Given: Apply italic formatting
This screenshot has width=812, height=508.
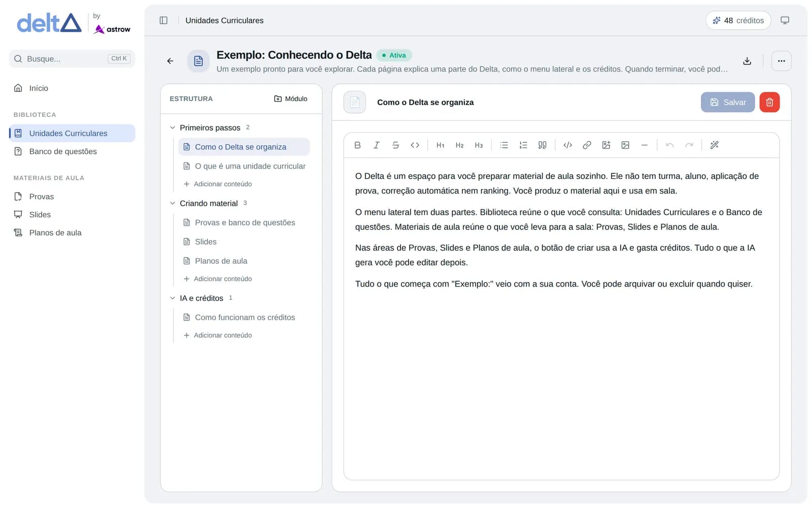Looking at the screenshot, I should tap(377, 145).
